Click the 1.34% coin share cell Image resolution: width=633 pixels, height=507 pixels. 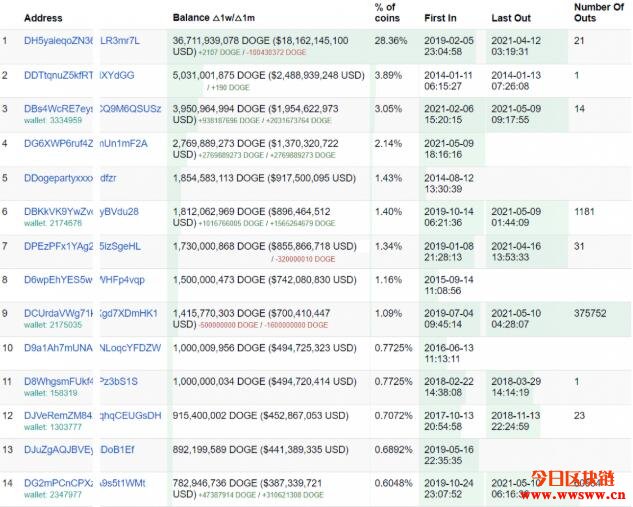point(388,246)
